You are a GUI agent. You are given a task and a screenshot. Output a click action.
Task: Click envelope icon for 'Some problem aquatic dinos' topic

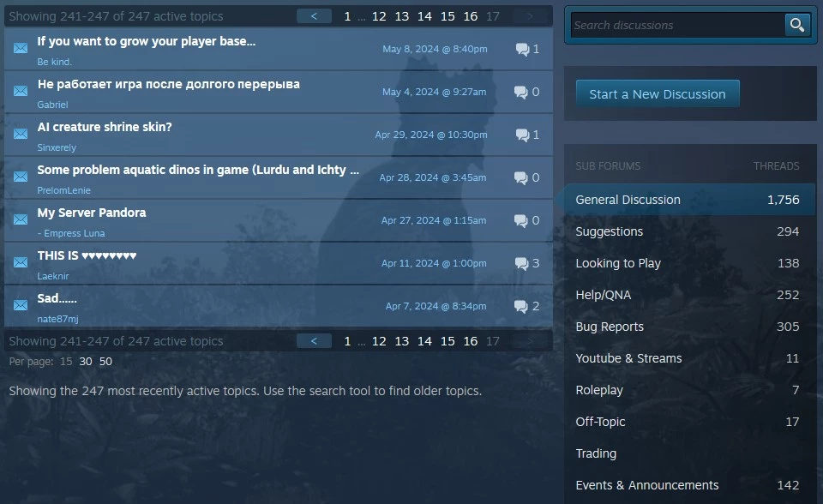click(21, 177)
